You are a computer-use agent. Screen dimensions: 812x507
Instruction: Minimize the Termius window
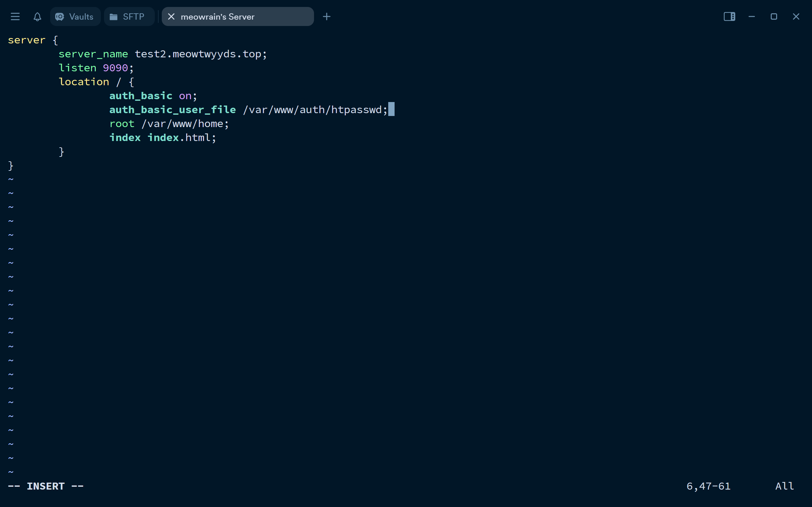point(752,16)
